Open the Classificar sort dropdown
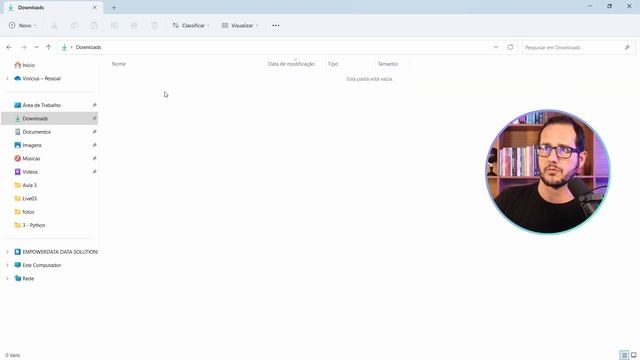Viewport: 640px width, 360px height. [191, 25]
